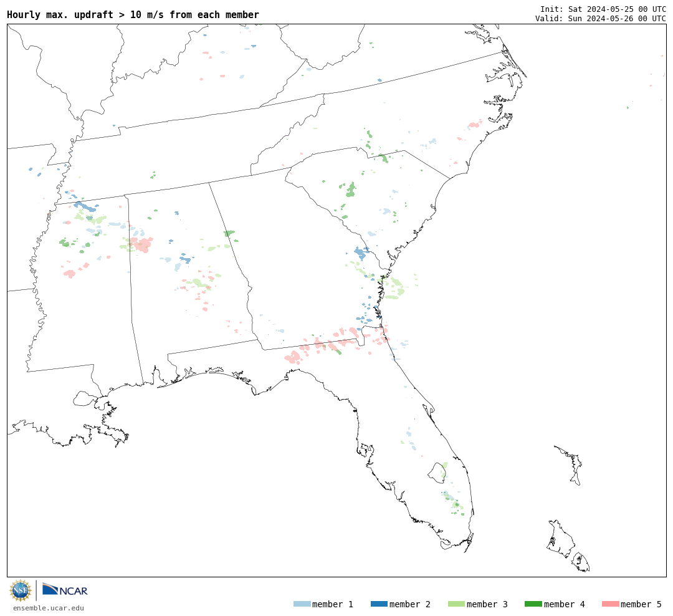Screen dimensions: 673x616
Task: Click the member 1 light blue swatch
Action: tap(302, 604)
